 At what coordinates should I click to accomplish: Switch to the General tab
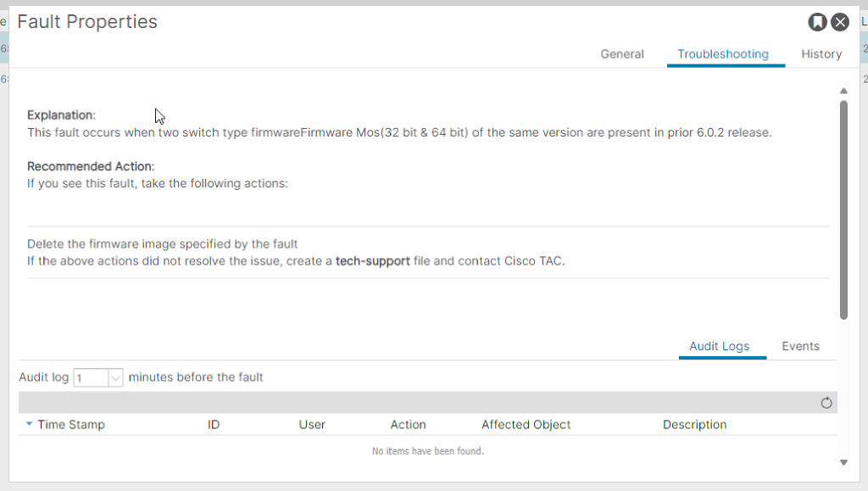click(622, 54)
